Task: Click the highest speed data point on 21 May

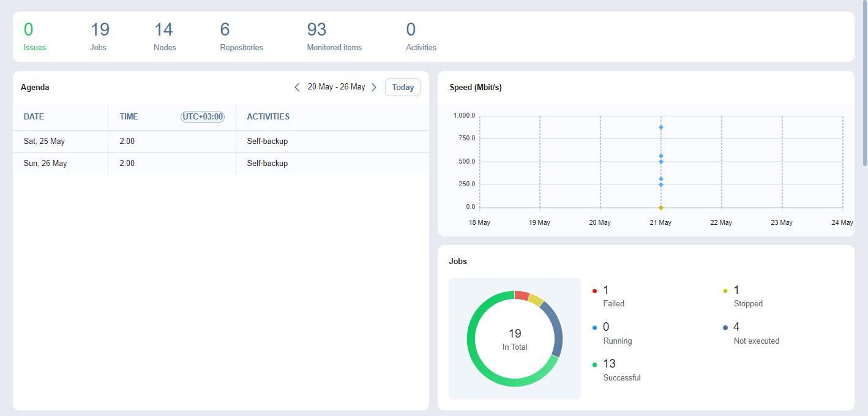Action: pos(661,127)
